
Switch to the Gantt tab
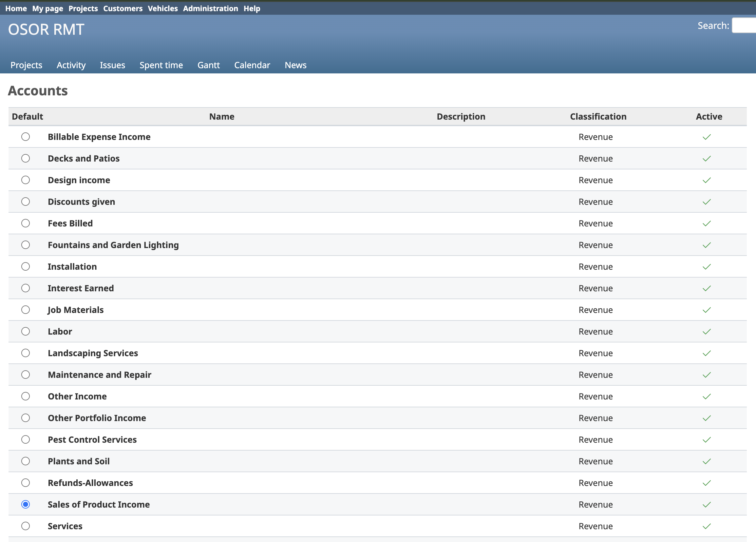(208, 65)
